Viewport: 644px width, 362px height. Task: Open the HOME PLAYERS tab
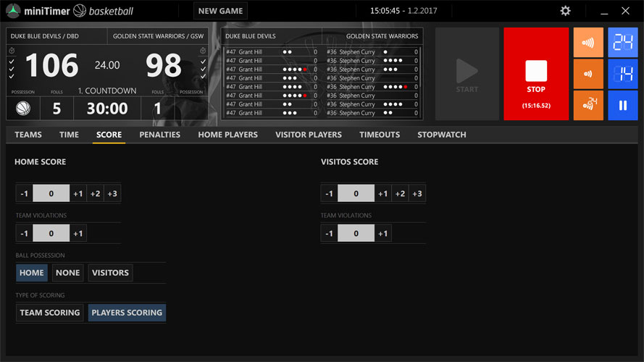pyautogui.click(x=228, y=135)
